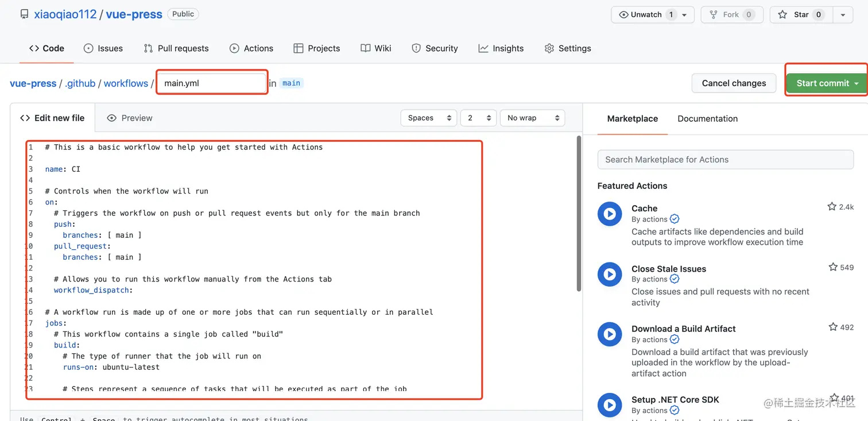This screenshot has width=868, height=421.
Task: Click workflows breadcrumb link
Action: point(126,83)
